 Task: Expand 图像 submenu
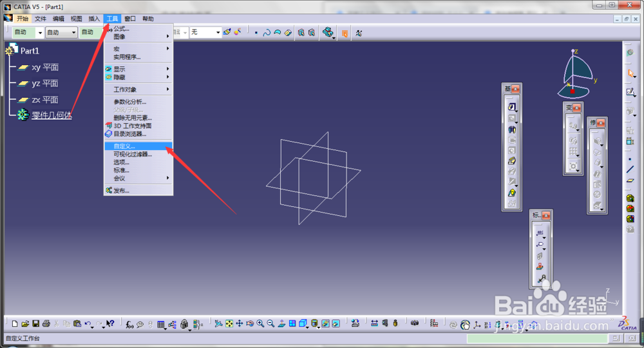[x=138, y=37]
